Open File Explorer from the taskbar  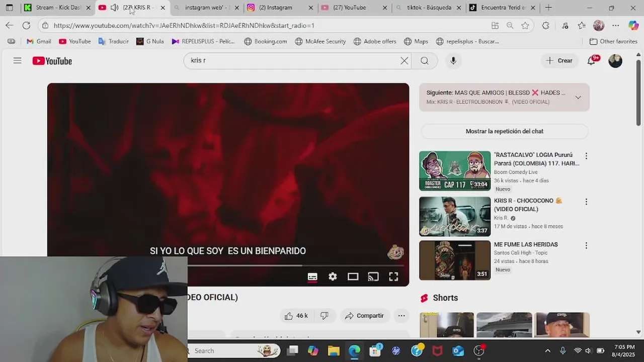334,350
